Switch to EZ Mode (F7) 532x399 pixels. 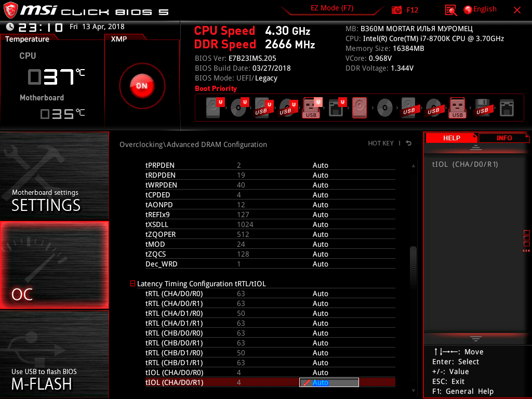pos(332,8)
